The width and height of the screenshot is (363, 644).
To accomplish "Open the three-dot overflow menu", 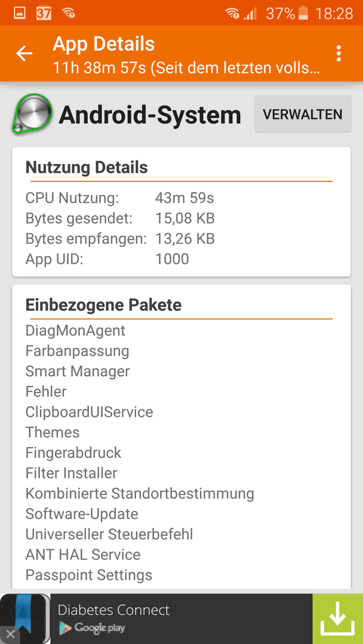I will tap(339, 54).
